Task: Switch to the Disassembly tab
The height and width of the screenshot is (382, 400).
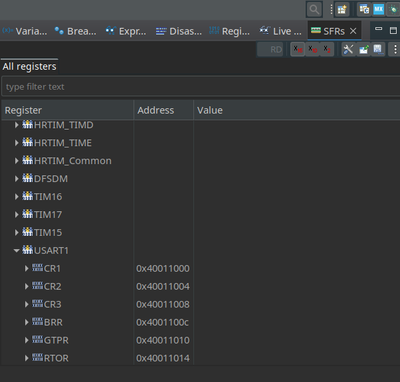Action: point(179,31)
